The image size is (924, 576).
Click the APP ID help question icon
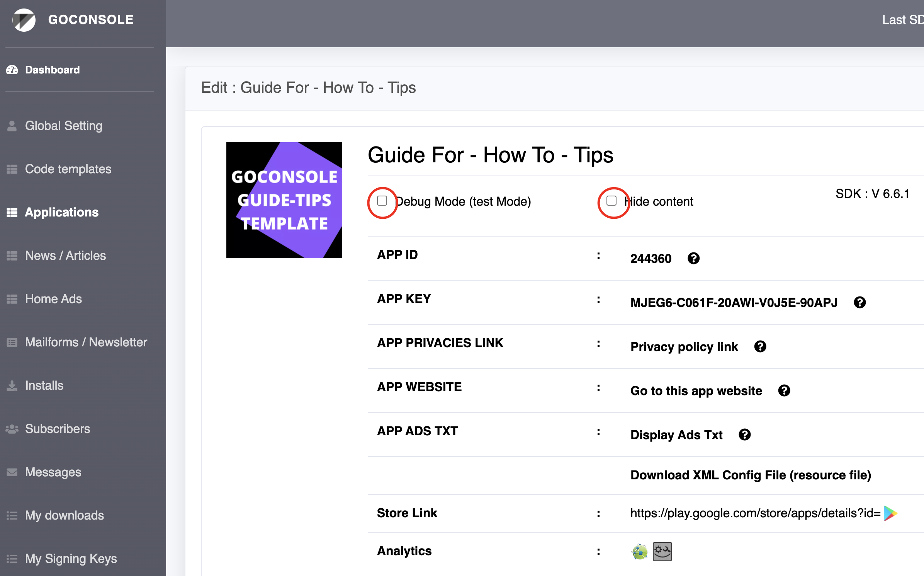[x=693, y=258]
